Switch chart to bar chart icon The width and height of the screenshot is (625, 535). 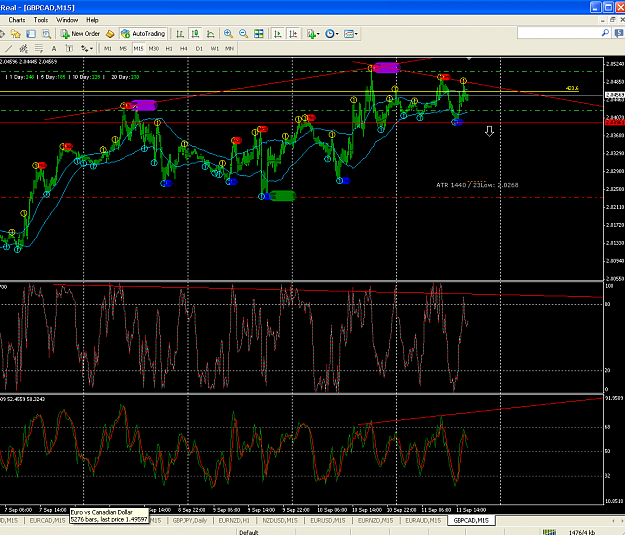click(180, 34)
